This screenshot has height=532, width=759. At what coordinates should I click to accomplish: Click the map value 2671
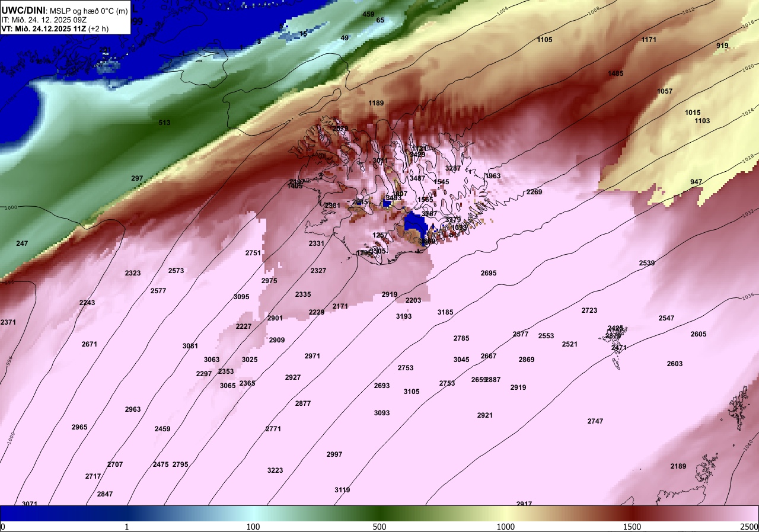90,344
